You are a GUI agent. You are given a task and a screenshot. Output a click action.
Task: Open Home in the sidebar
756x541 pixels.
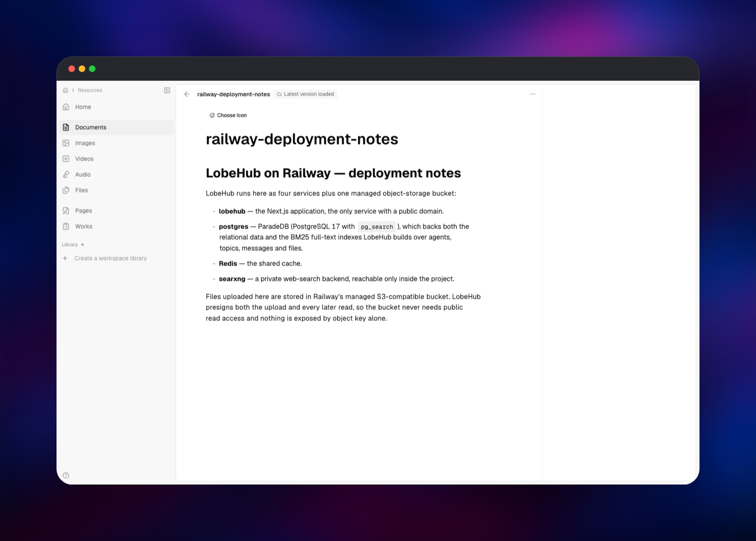(116, 107)
